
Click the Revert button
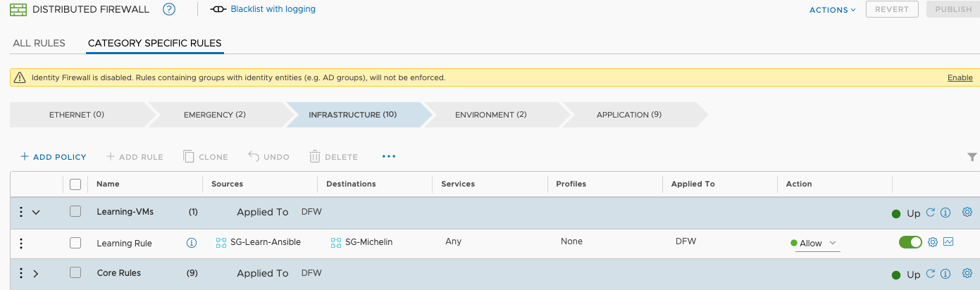[892, 9]
